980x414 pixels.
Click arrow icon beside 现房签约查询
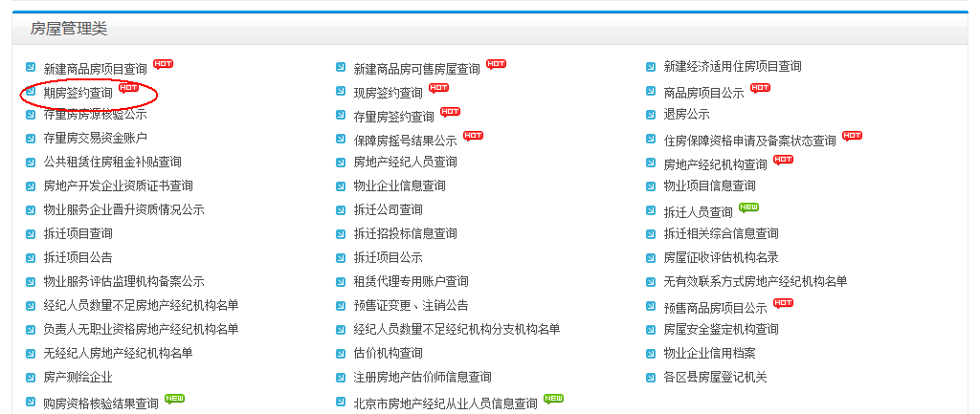[x=341, y=91]
